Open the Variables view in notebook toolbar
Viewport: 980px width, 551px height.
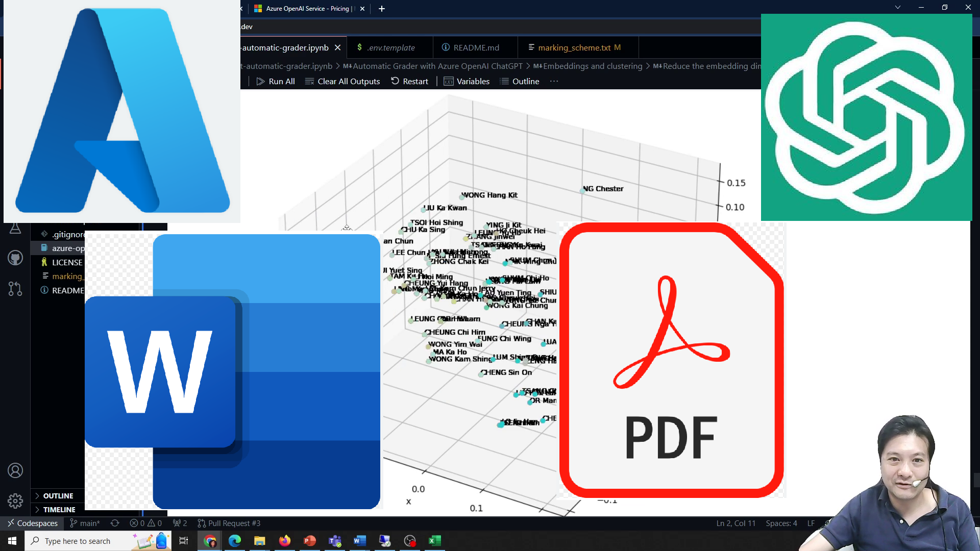pos(466,81)
